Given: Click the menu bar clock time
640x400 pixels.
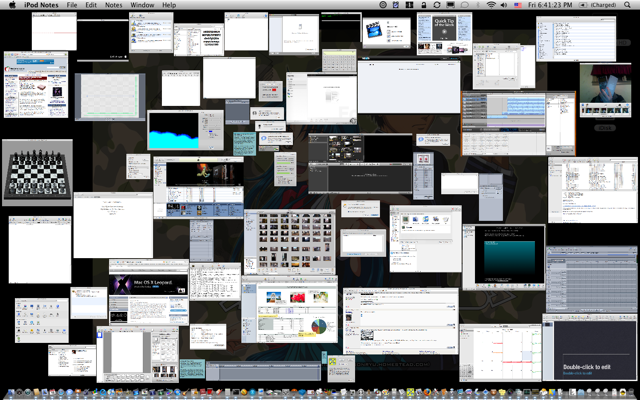Looking at the screenshot, I should click(x=550, y=5).
